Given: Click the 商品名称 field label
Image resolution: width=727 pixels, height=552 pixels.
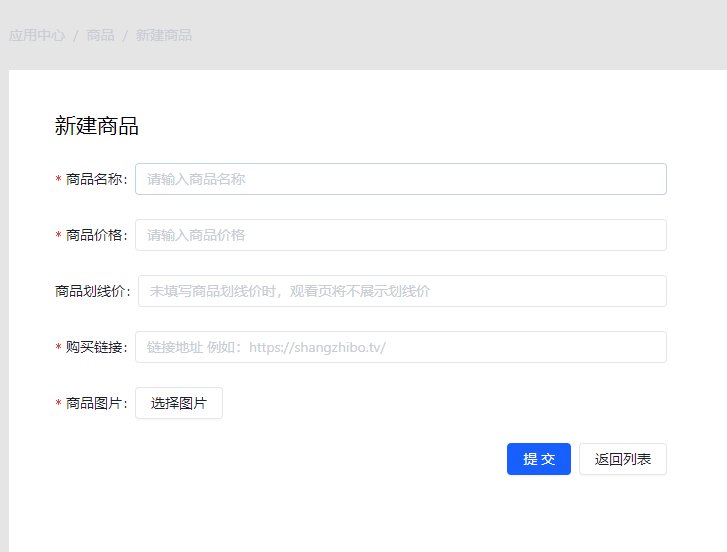Looking at the screenshot, I should coord(96,179).
